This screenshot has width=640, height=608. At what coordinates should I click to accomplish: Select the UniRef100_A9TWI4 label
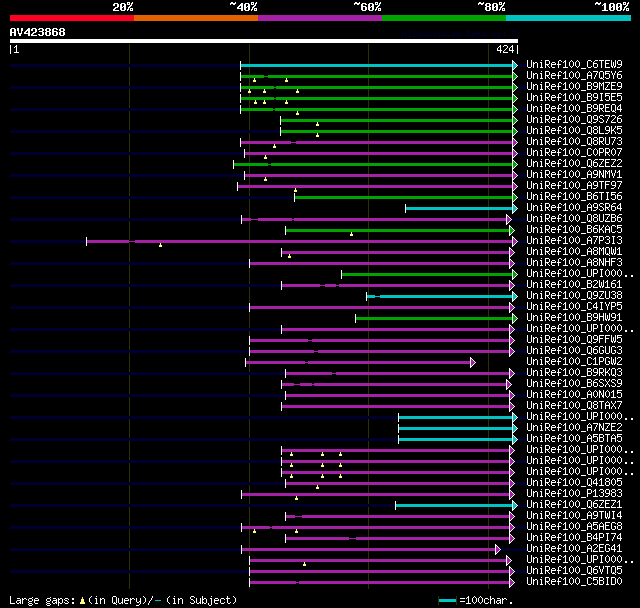tap(574, 516)
